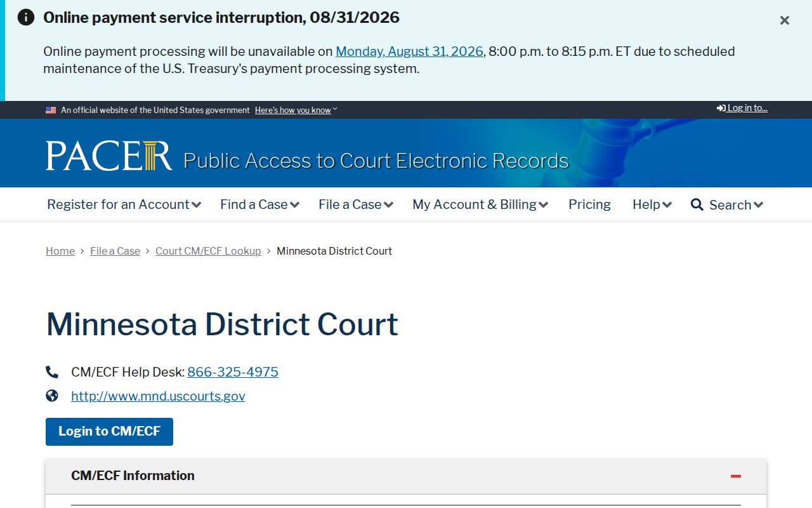Open the File a Case menu
812x508 pixels.
[x=356, y=204]
